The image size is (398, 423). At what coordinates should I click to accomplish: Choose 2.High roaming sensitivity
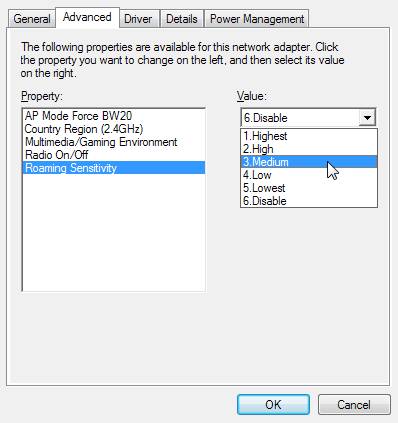(309, 149)
